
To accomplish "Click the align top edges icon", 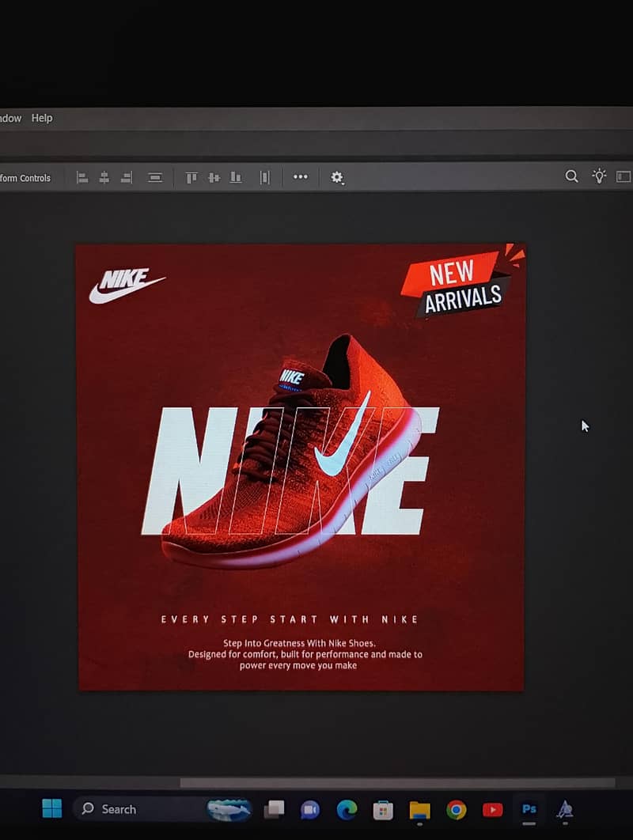I will 191,177.
